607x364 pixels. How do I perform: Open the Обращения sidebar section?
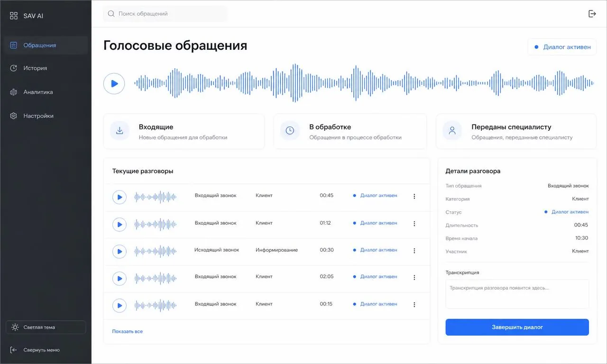pos(46,45)
